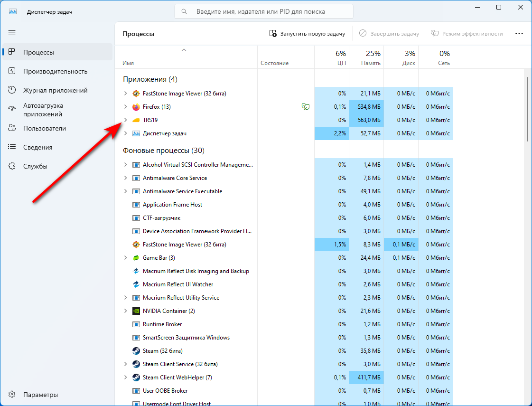532x406 pixels.
Task: Expand Steam Client WebHelper (7) group
Action: (126, 377)
